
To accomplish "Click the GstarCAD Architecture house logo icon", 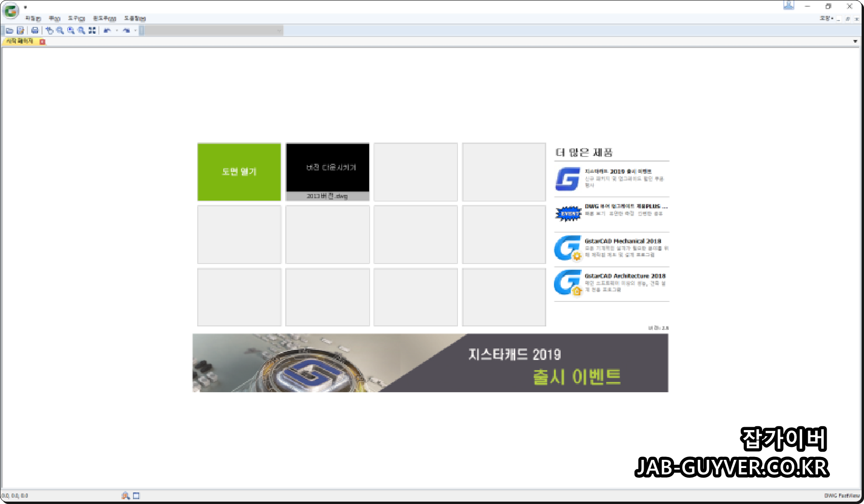I will tap(568, 283).
